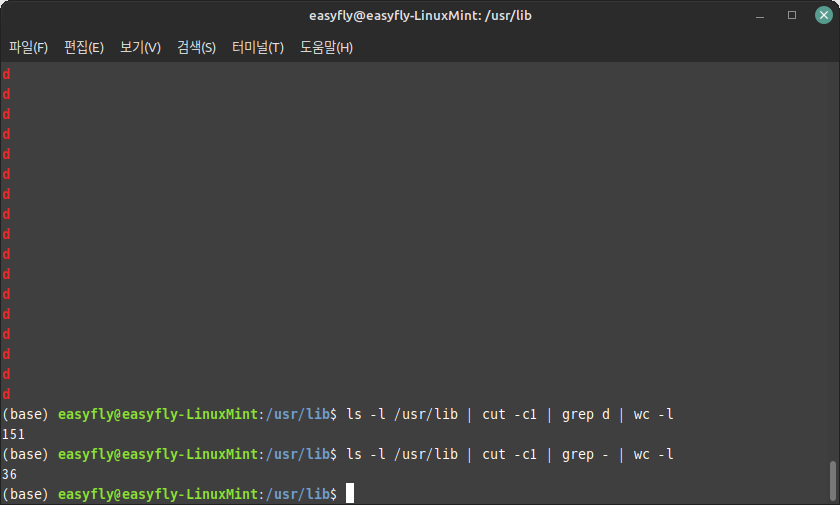Click the cursor at the last prompt
The width and height of the screenshot is (840, 505).
[x=350, y=493]
